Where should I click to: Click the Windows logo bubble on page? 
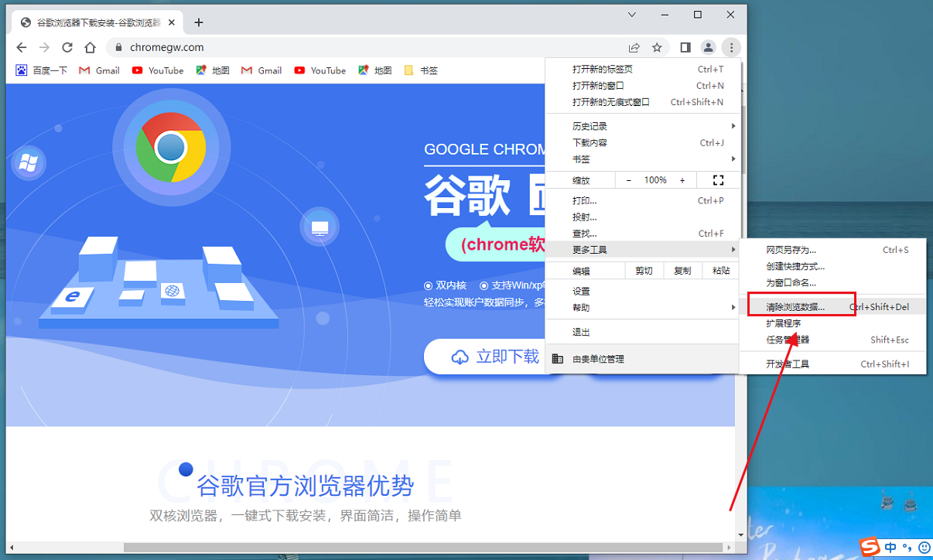point(29,162)
